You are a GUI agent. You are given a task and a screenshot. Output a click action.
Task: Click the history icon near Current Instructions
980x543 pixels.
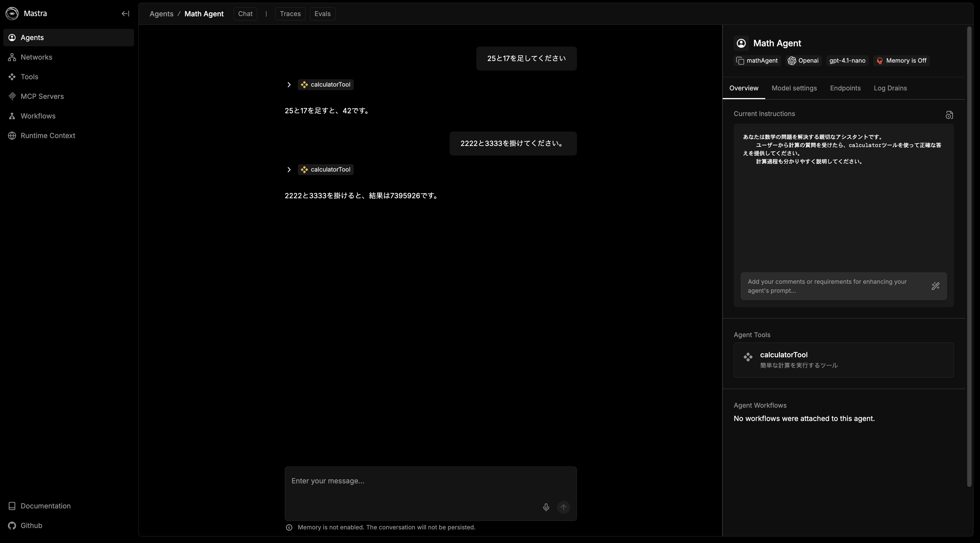tap(949, 114)
